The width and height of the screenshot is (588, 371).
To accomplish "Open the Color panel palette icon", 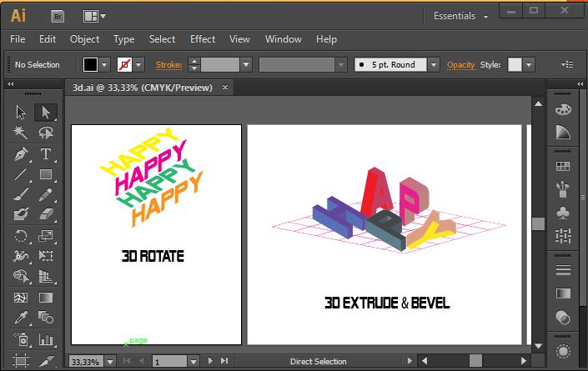I will [x=563, y=109].
